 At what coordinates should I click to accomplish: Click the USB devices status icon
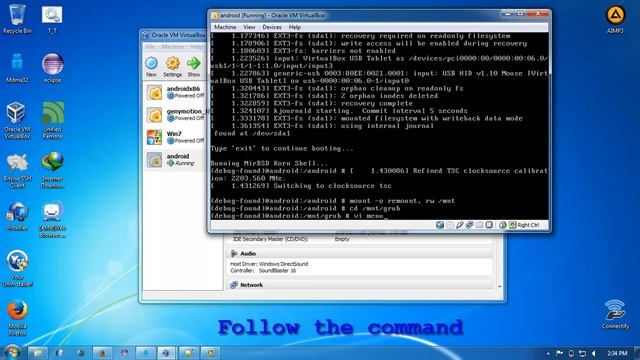(x=460, y=225)
